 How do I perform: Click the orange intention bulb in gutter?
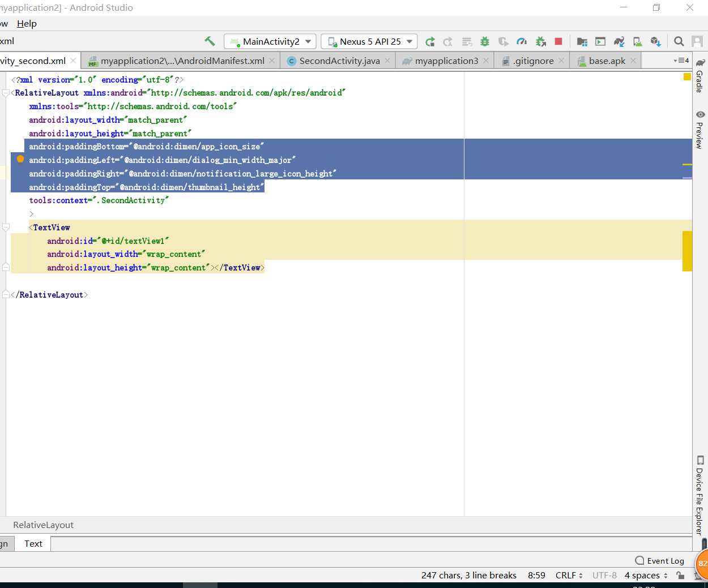[20, 159]
